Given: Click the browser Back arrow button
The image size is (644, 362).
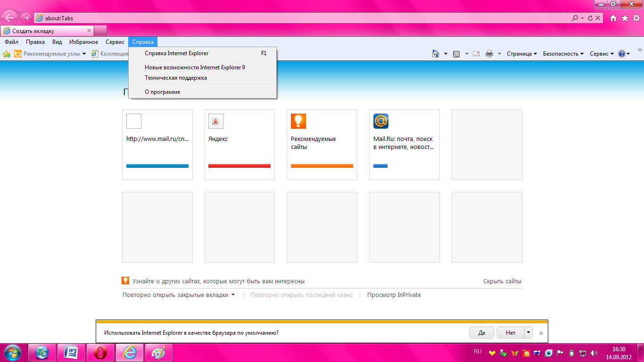Looking at the screenshot, I should point(8,18).
